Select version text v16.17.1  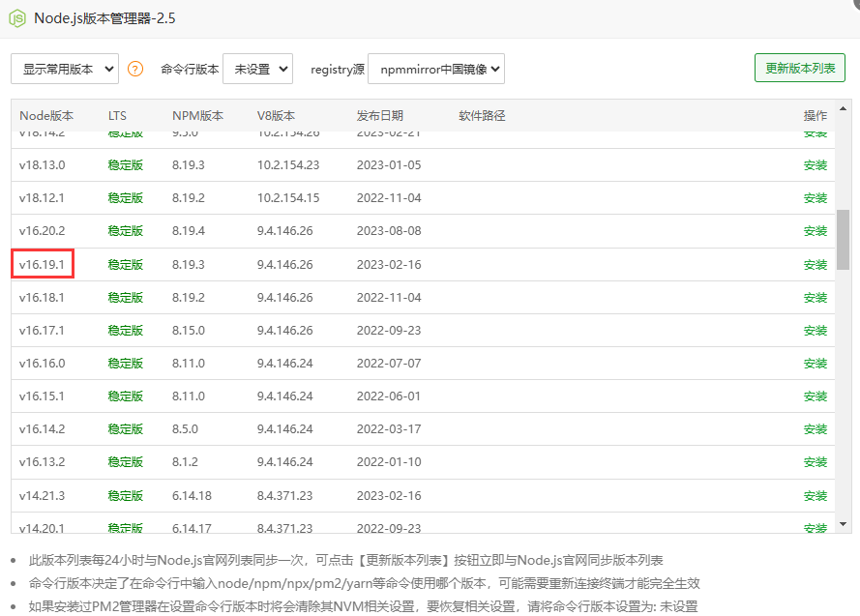(42, 331)
